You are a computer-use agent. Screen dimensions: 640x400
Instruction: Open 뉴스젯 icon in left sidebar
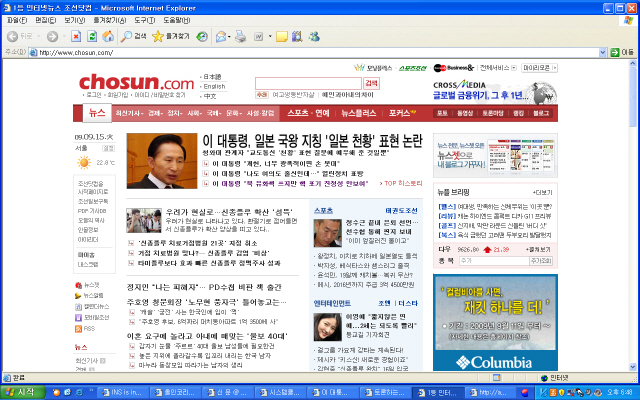click(x=78, y=285)
